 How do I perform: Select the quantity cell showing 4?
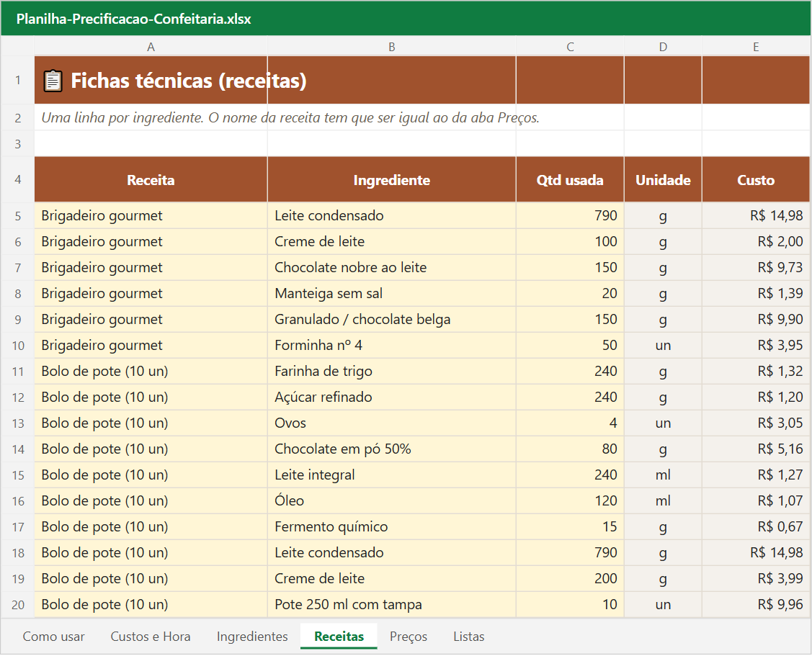[x=570, y=423]
